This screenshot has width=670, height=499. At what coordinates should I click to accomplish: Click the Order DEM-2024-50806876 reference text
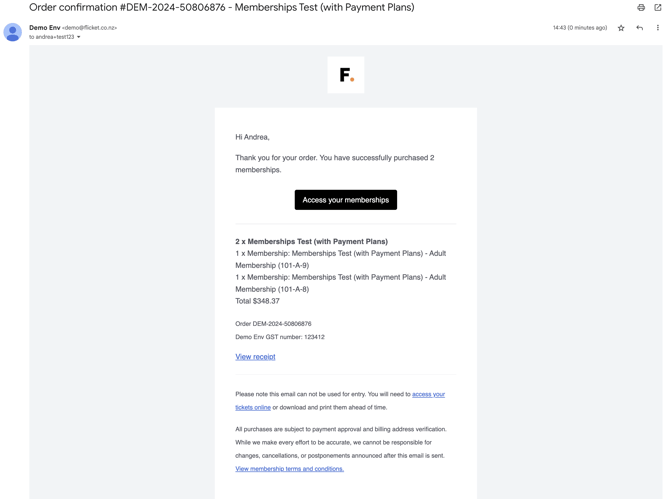[x=273, y=324]
